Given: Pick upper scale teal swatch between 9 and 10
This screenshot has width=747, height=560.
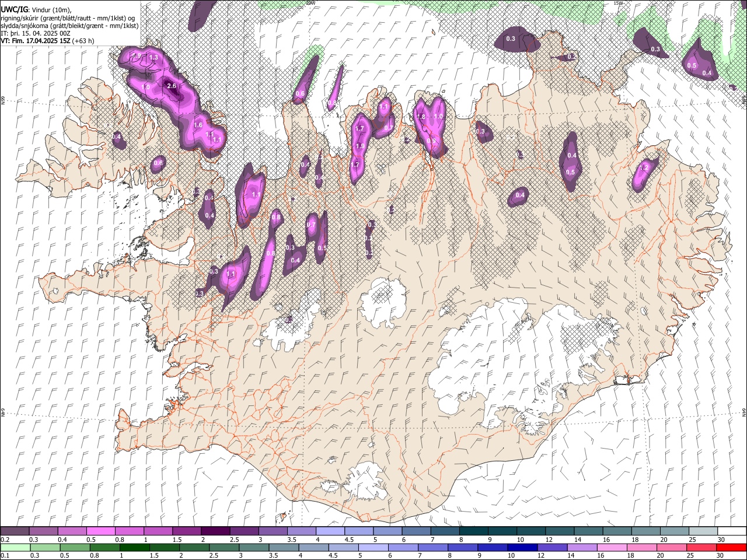Looking at the screenshot, I should [x=502, y=531].
